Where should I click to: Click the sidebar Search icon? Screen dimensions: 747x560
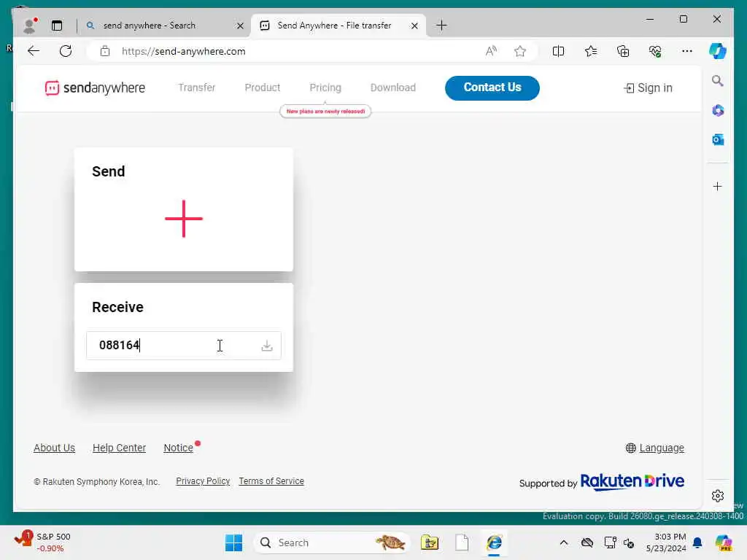[718, 80]
